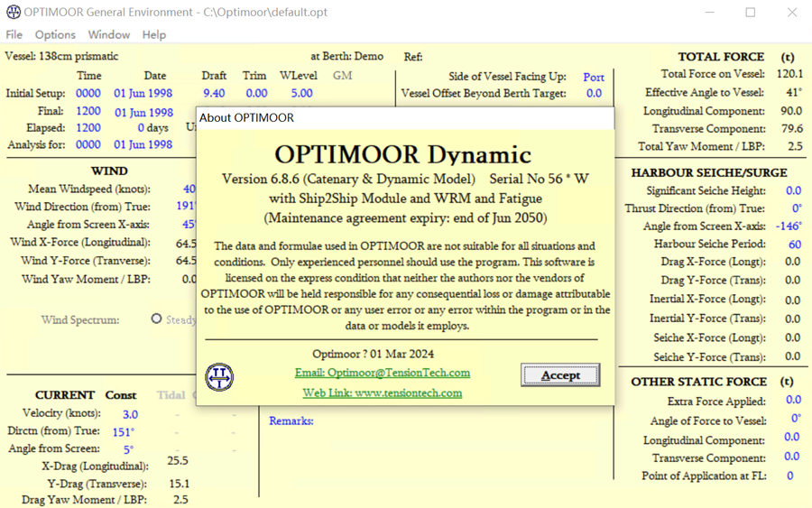The height and width of the screenshot is (508, 812).
Task: Click the Vessel: 138cm prismatic label
Action: point(61,56)
